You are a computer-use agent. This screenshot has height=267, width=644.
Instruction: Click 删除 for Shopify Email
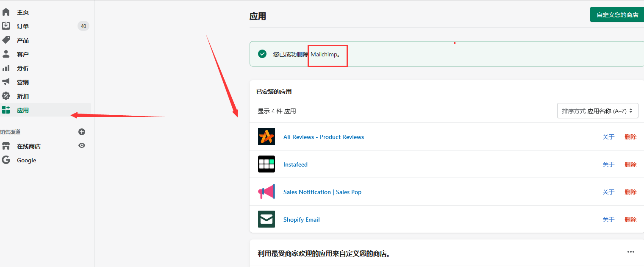pos(630,220)
